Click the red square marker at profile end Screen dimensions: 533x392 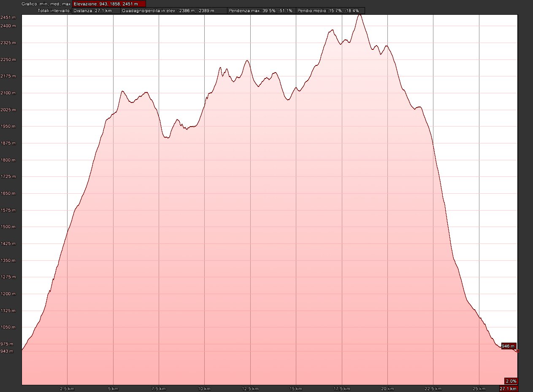coord(517,351)
